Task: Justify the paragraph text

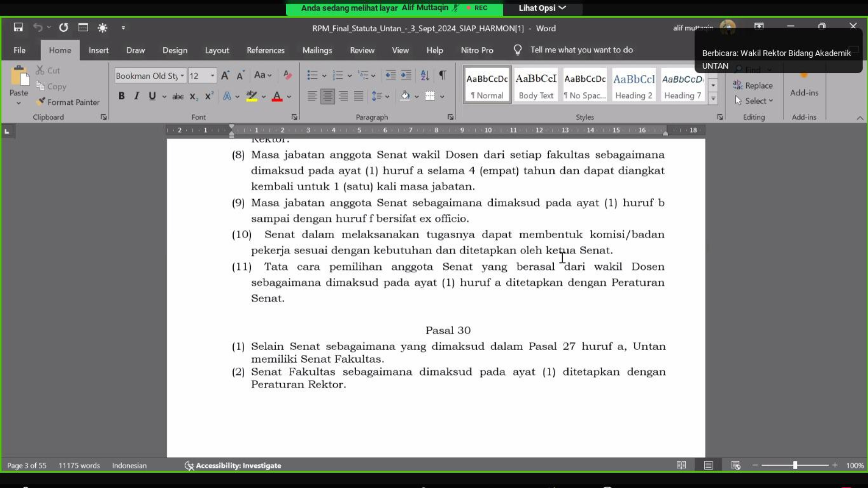Action: coord(359,96)
